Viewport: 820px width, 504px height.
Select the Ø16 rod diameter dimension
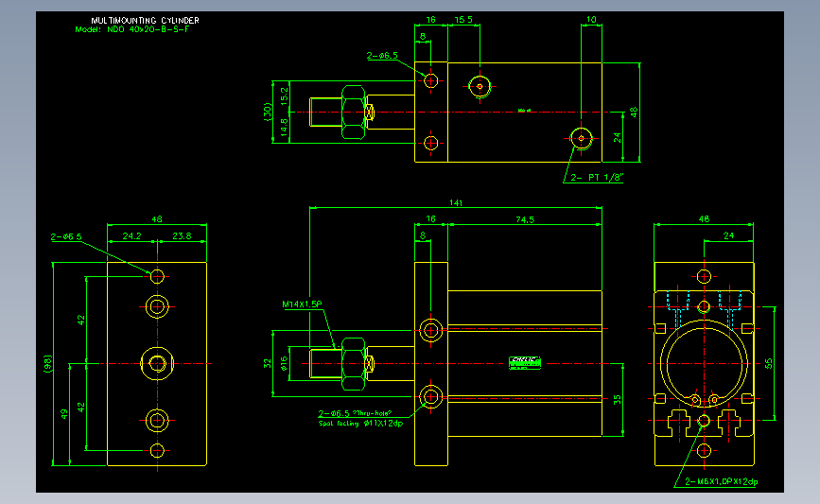click(x=284, y=363)
